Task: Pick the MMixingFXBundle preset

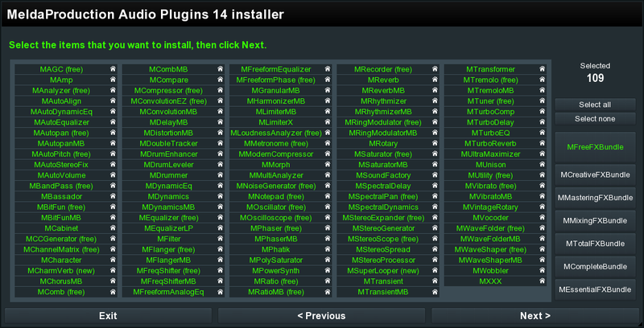Action: [x=595, y=220]
